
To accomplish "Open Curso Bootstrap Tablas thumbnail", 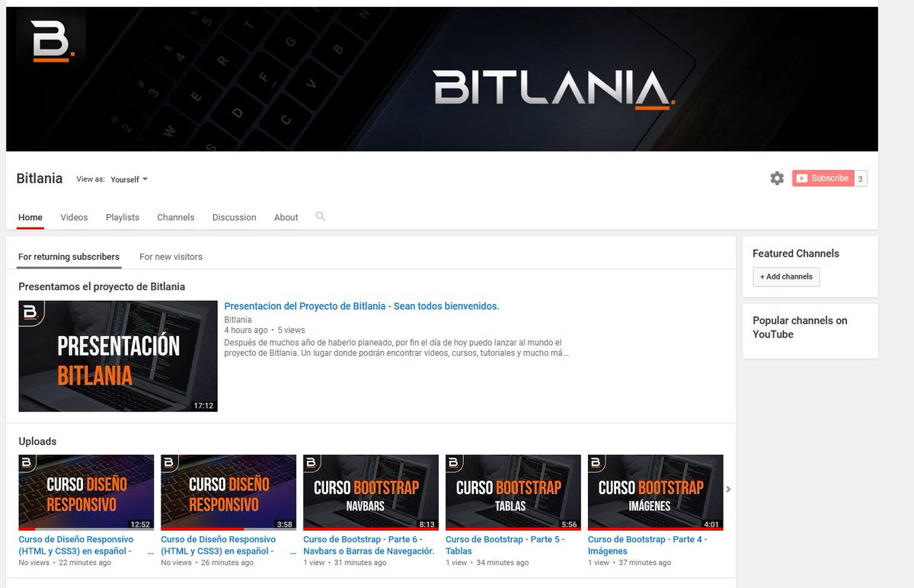I will point(513,492).
